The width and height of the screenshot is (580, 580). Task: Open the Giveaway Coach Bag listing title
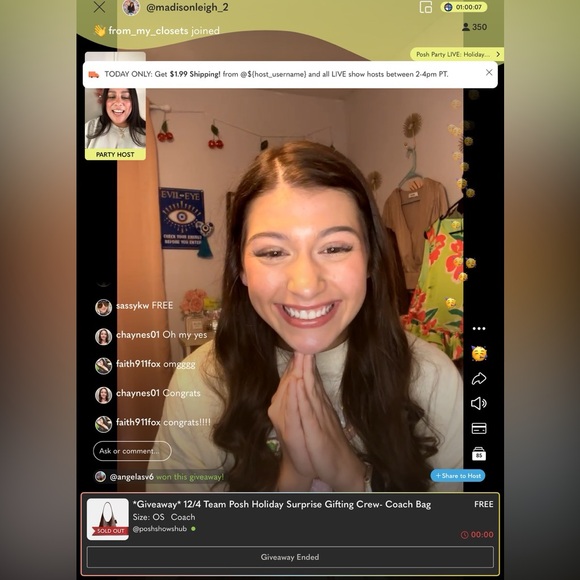click(x=282, y=505)
